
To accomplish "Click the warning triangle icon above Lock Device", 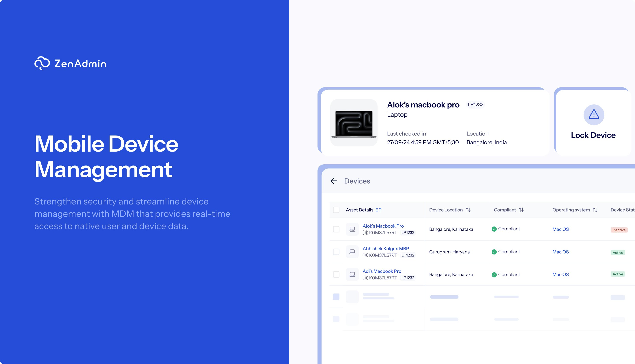I will 594,115.
